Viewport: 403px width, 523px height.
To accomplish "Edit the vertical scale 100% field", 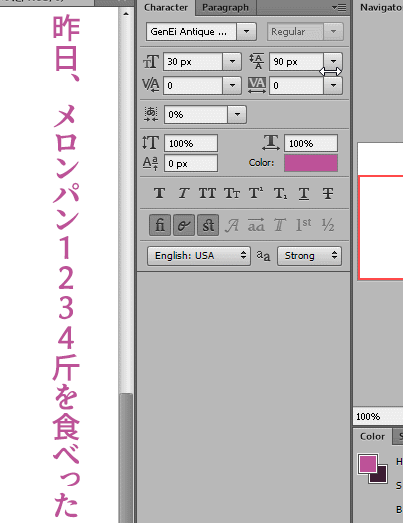I will tap(191, 143).
